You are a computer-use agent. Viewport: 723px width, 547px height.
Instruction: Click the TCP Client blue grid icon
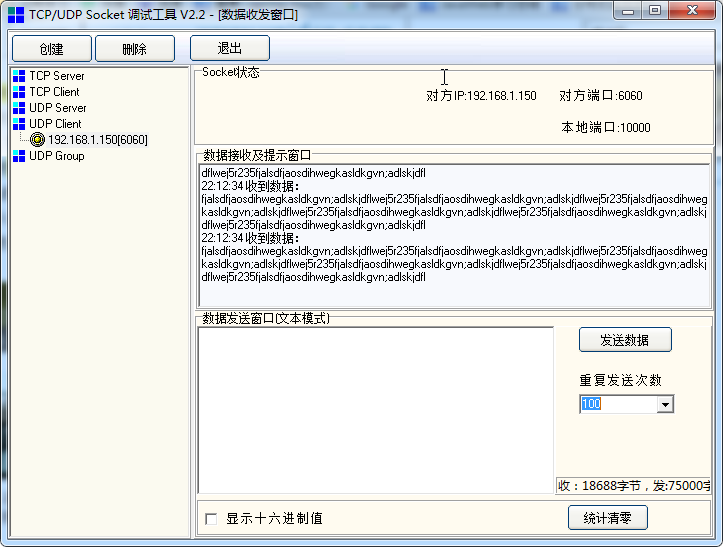19,92
